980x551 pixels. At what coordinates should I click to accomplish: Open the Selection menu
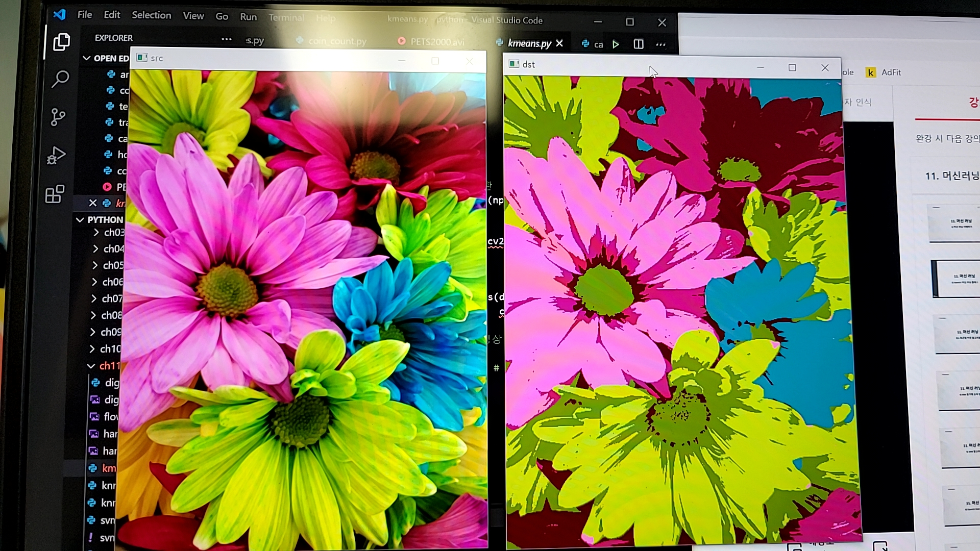click(151, 15)
